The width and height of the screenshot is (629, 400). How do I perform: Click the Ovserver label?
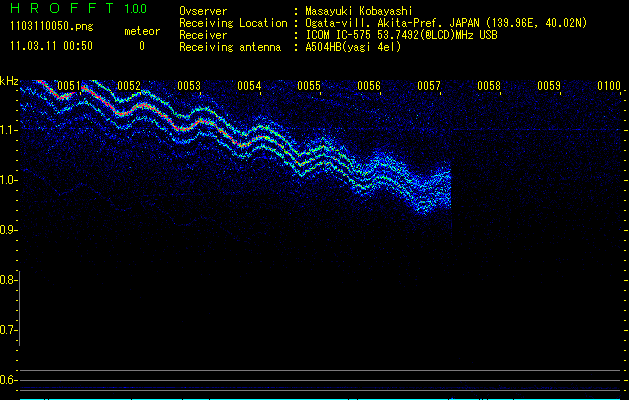click(203, 11)
